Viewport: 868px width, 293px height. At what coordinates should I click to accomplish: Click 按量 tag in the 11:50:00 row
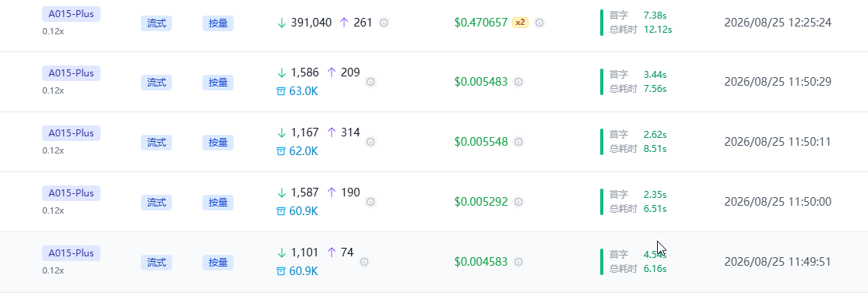pos(218,202)
